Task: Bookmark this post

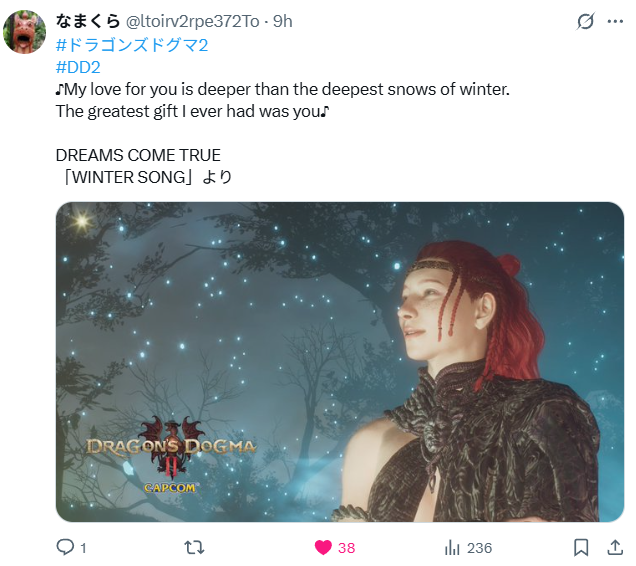Action: (x=581, y=547)
